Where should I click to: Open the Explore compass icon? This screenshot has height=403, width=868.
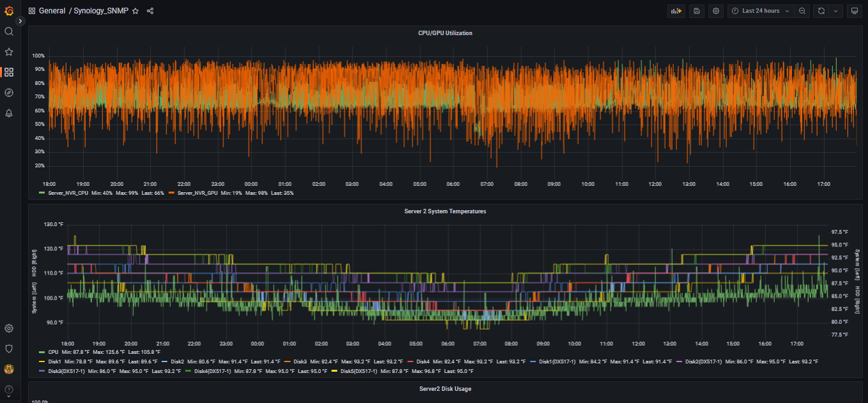click(x=9, y=93)
